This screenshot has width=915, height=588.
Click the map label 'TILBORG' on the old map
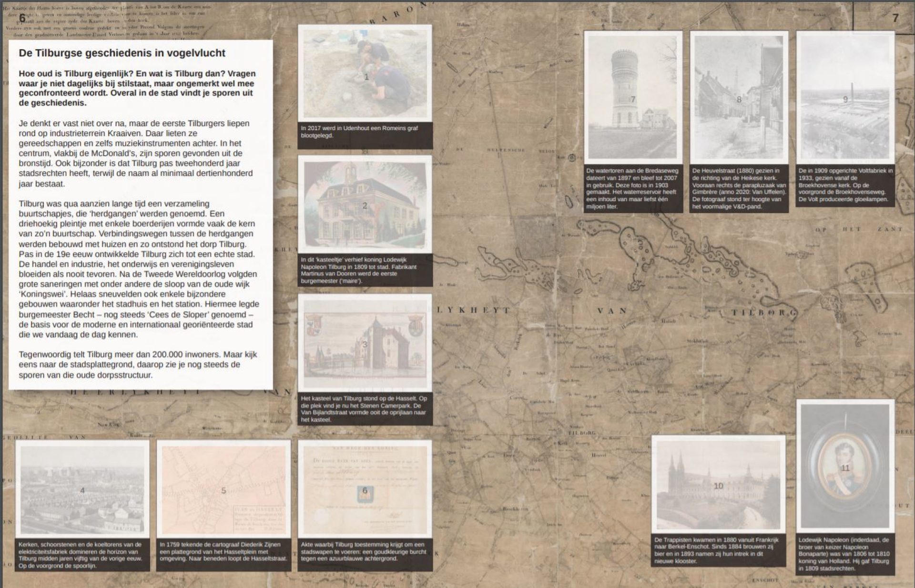click(764, 313)
